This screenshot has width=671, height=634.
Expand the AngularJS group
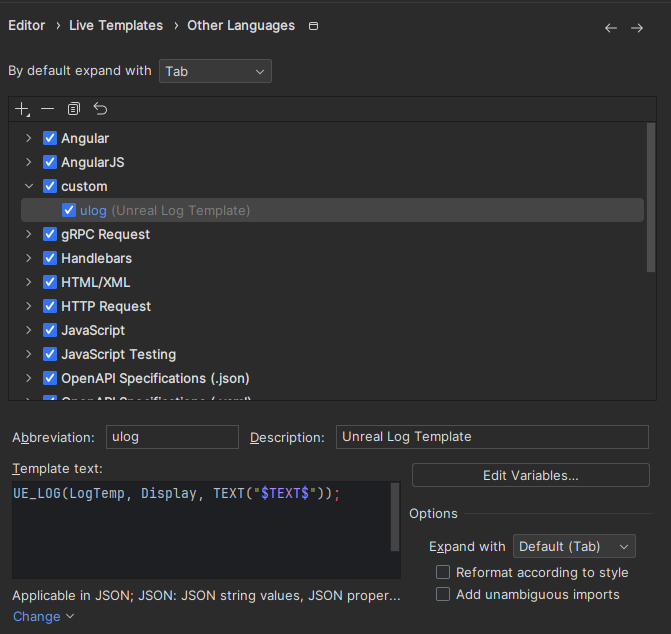coord(29,162)
